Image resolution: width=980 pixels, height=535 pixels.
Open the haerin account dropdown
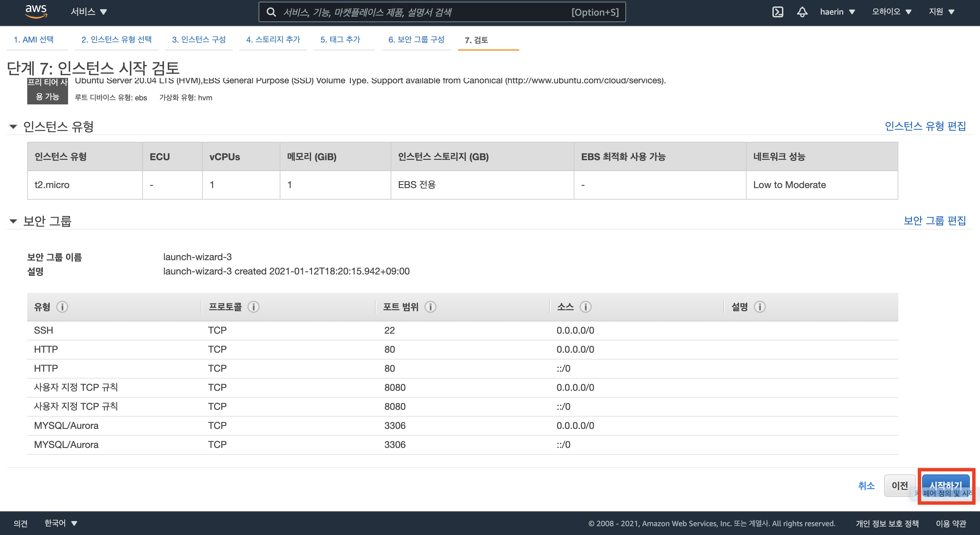click(837, 12)
